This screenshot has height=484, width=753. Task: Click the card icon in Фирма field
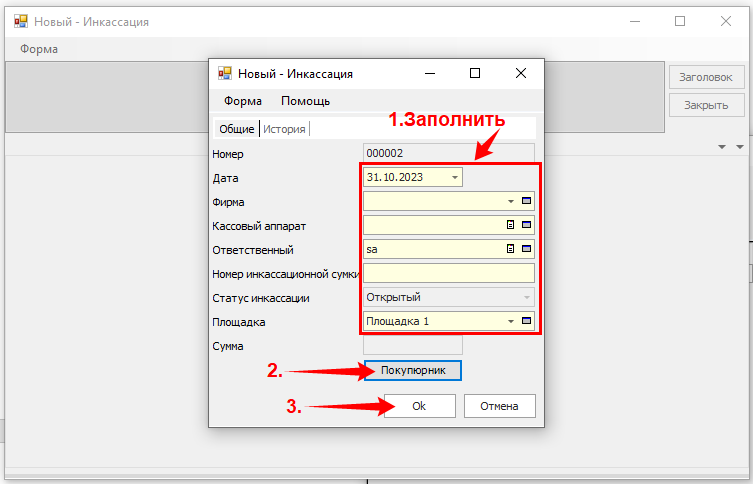tap(527, 201)
